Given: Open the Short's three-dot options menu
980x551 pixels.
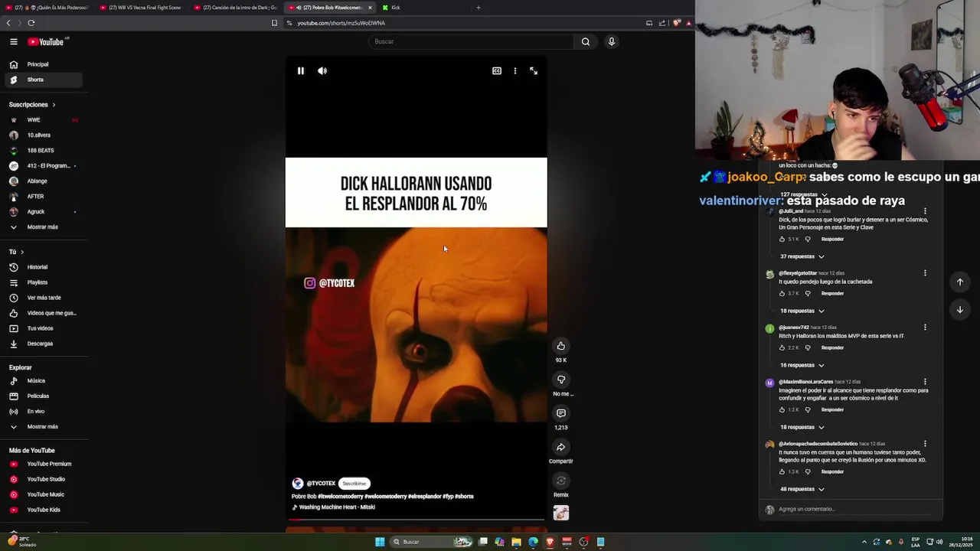Looking at the screenshot, I should (x=515, y=70).
